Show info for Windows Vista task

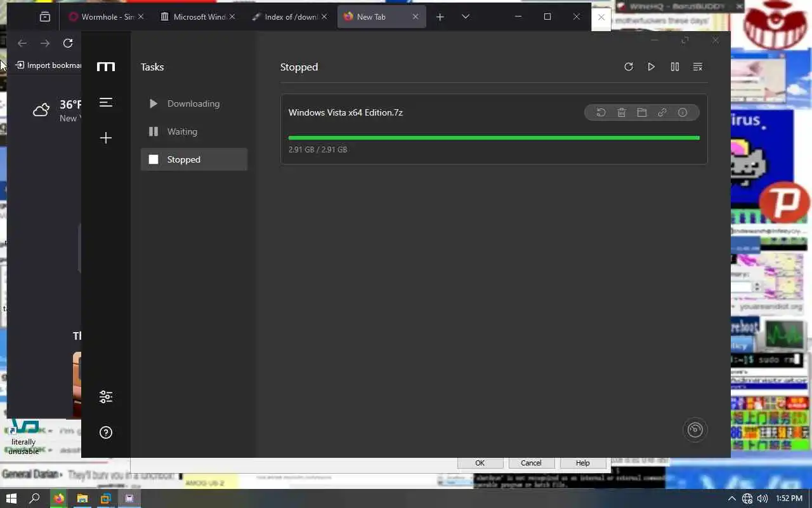tap(683, 112)
